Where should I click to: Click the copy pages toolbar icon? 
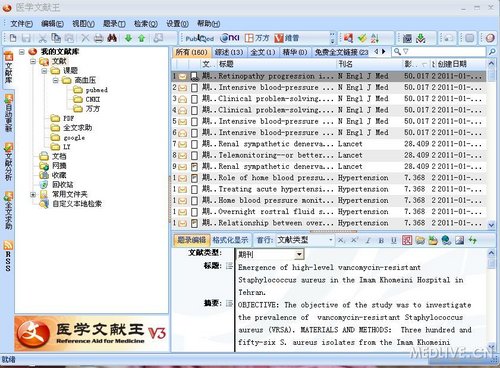pos(56,38)
